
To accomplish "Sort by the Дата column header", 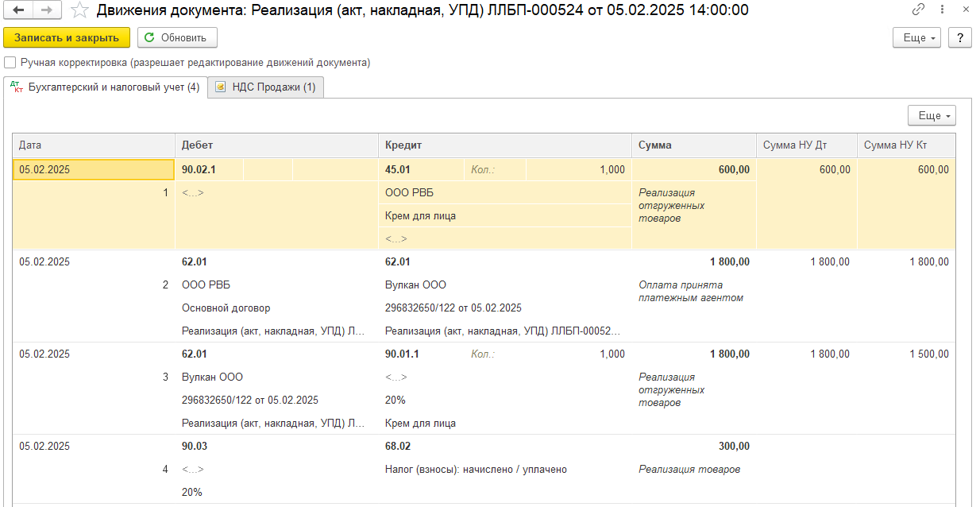I will tap(94, 145).
